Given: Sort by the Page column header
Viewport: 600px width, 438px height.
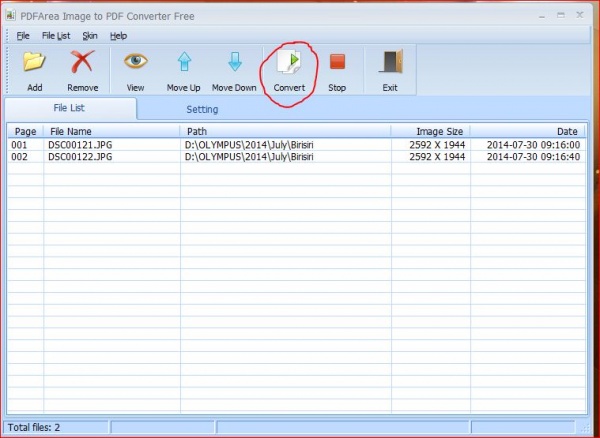Looking at the screenshot, I should coord(26,132).
